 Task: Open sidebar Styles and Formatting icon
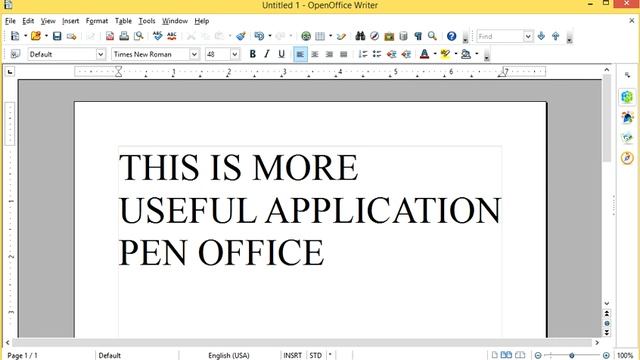tap(627, 118)
